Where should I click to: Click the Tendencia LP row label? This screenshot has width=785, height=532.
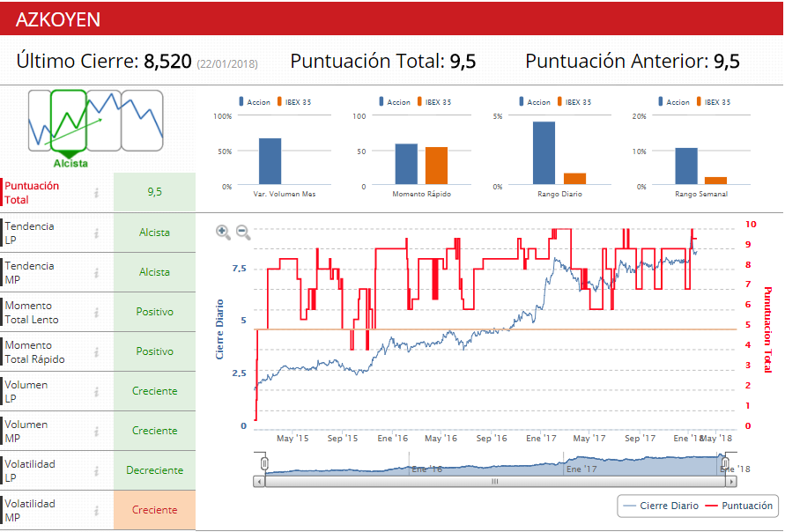coord(29,233)
